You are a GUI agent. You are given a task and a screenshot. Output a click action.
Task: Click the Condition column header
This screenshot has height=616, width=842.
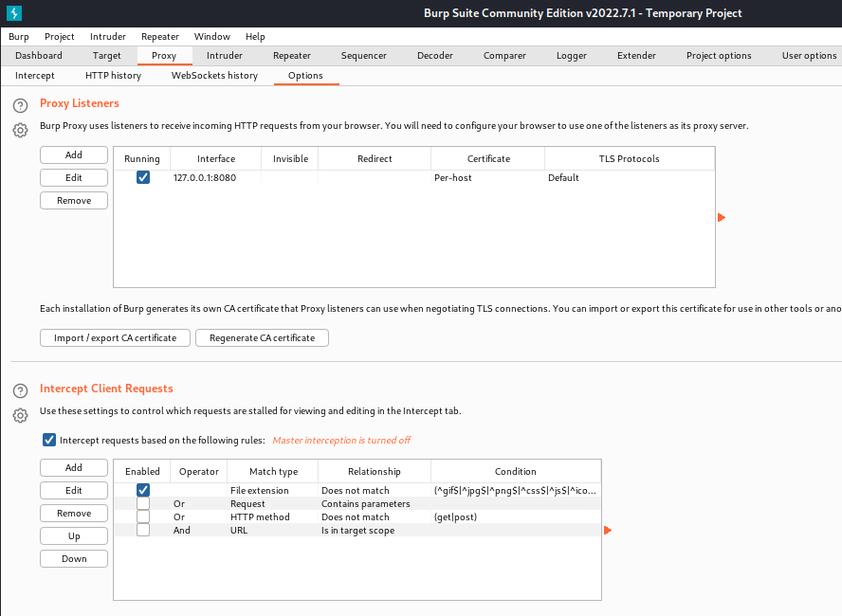516,472
